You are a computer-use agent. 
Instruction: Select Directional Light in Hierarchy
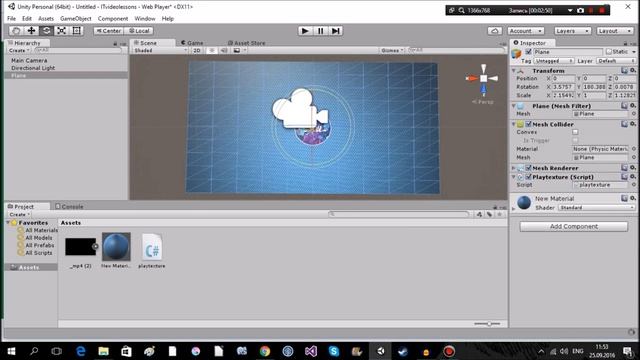coord(33,68)
